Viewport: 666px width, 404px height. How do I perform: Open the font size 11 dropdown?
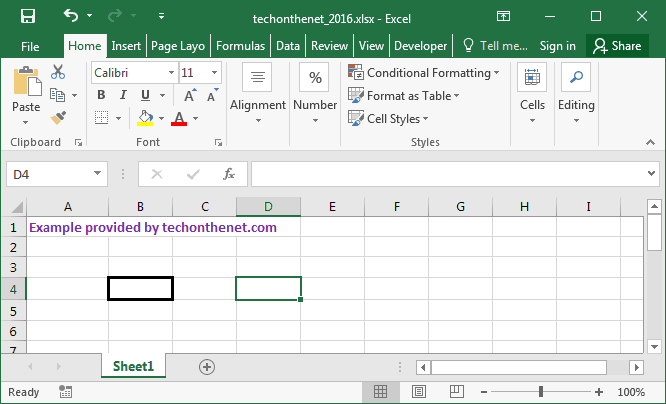click(x=214, y=73)
